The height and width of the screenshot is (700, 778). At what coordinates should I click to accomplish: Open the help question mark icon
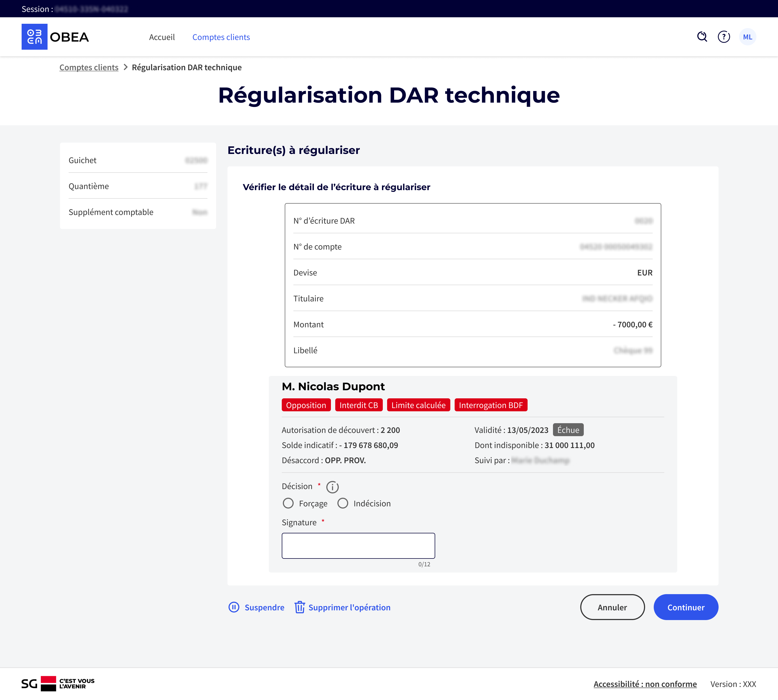724,37
